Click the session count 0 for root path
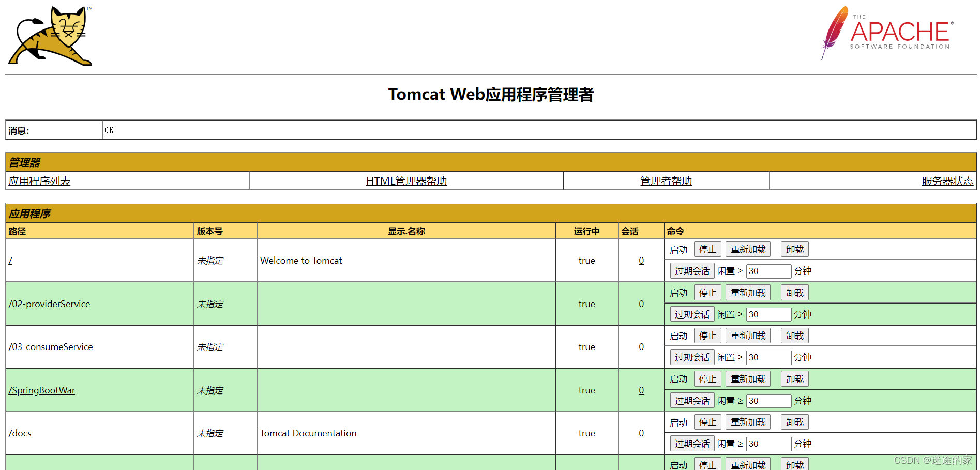 click(x=641, y=261)
